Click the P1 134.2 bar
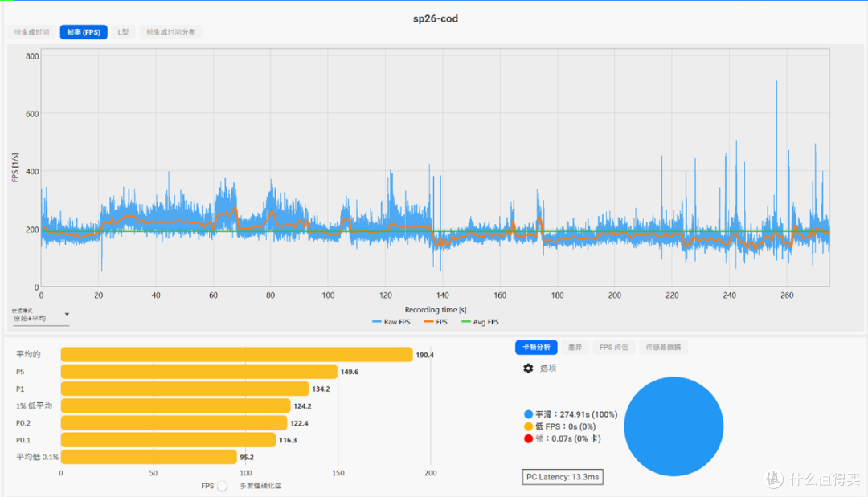Viewport: 868px width, 497px height. pyautogui.click(x=185, y=389)
